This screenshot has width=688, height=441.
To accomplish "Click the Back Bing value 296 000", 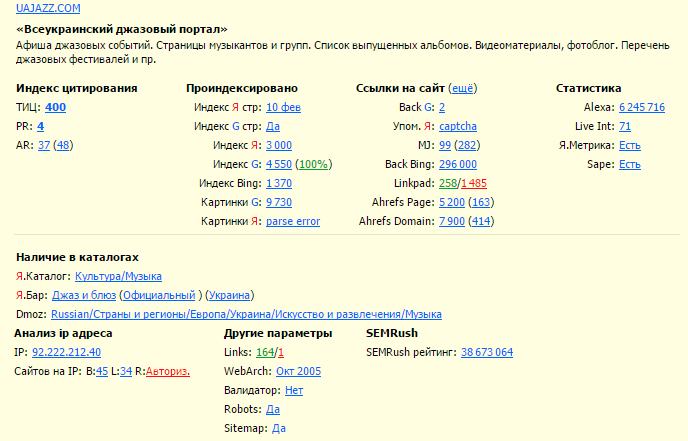I will tap(458, 165).
